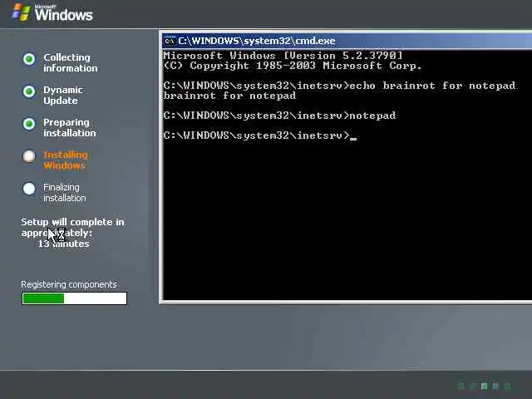Click the 'echo brainrot for notepad' command line

click(x=340, y=86)
